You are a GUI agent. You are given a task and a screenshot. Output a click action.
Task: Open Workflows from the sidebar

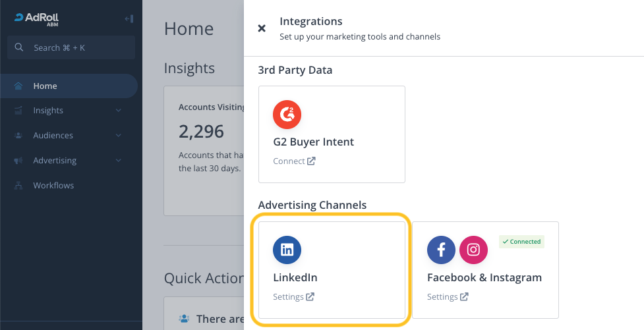[x=53, y=186]
